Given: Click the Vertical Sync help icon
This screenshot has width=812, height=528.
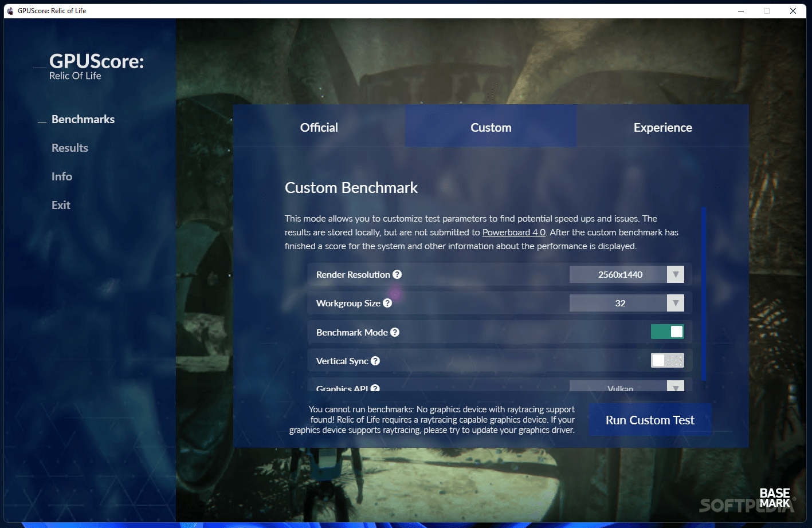Looking at the screenshot, I should tap(375, 361).
